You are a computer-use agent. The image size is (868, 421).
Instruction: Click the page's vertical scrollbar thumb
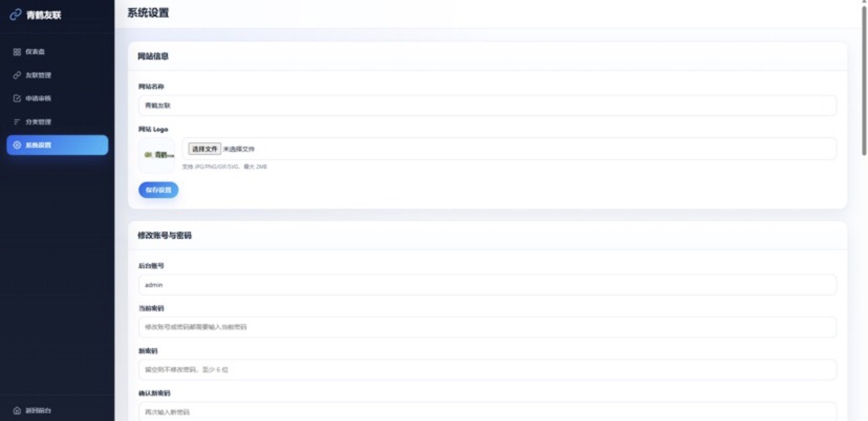865,82
